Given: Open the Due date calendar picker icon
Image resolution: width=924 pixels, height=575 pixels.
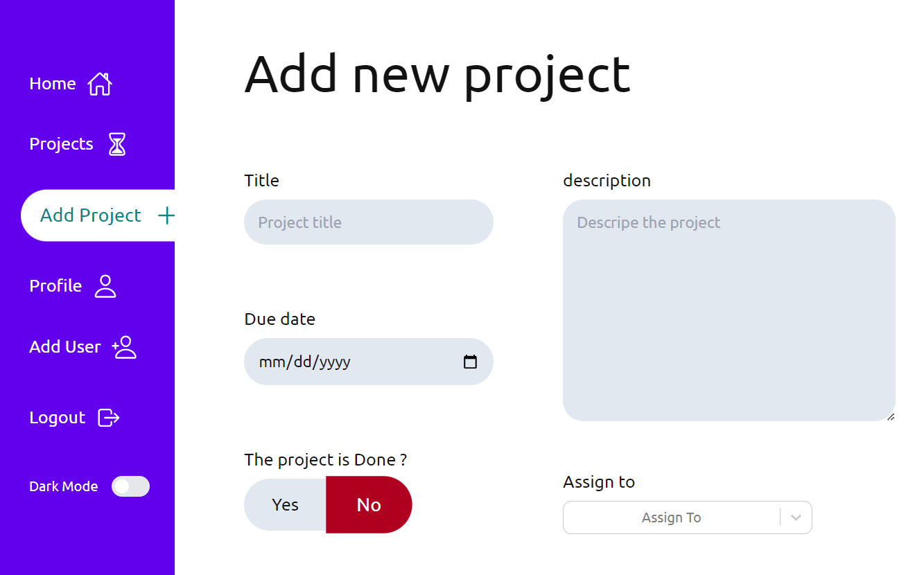Looking at the screenshot, I should 470,362.
